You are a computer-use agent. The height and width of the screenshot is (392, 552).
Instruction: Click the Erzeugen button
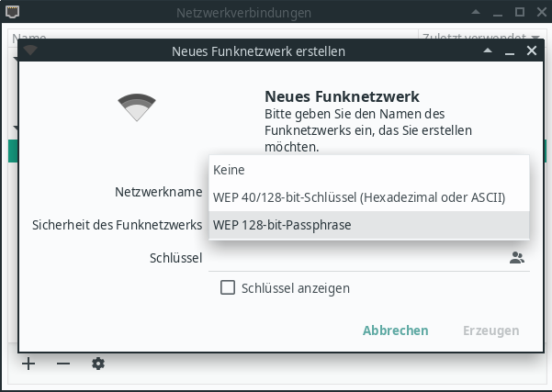coord(490,330)
